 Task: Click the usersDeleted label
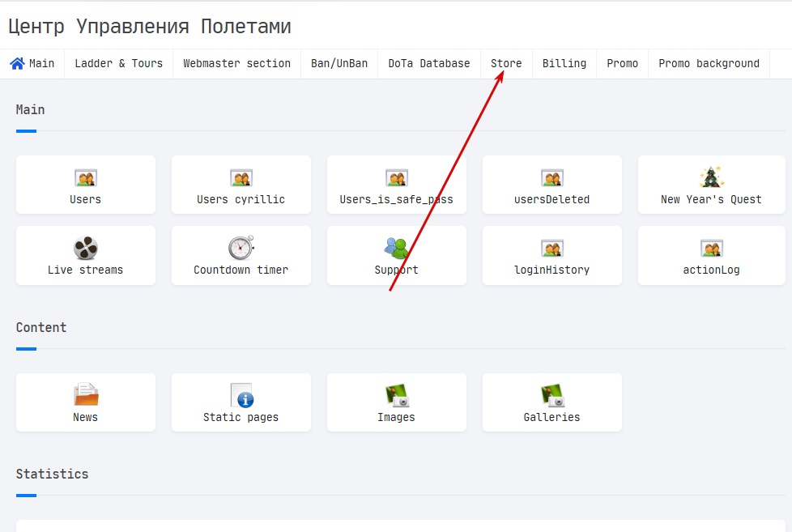pos(552,199)
